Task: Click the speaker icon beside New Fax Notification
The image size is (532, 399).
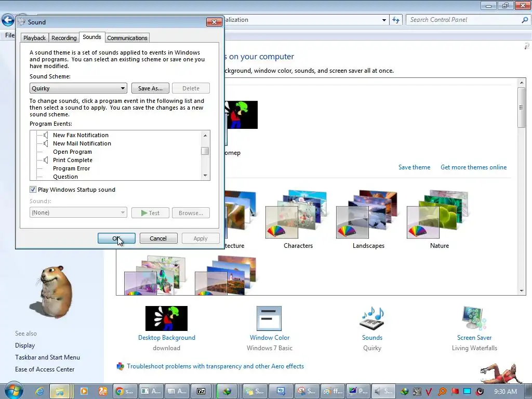Action: [46, 135]
